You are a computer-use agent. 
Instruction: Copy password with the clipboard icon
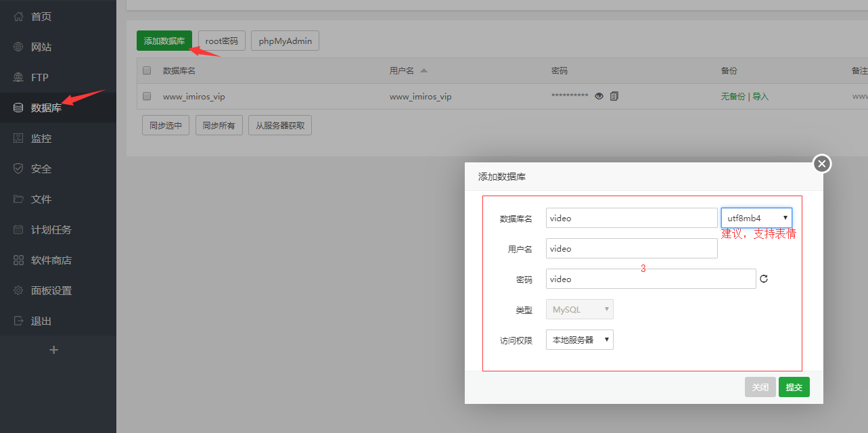614,96
